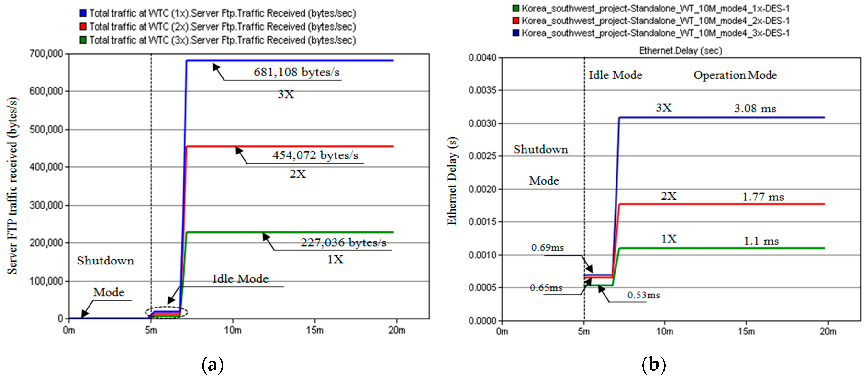Click the '15m' x-axis tick in chart (b)
This screenshot has width=868, height=380.
tap(746, 331)
